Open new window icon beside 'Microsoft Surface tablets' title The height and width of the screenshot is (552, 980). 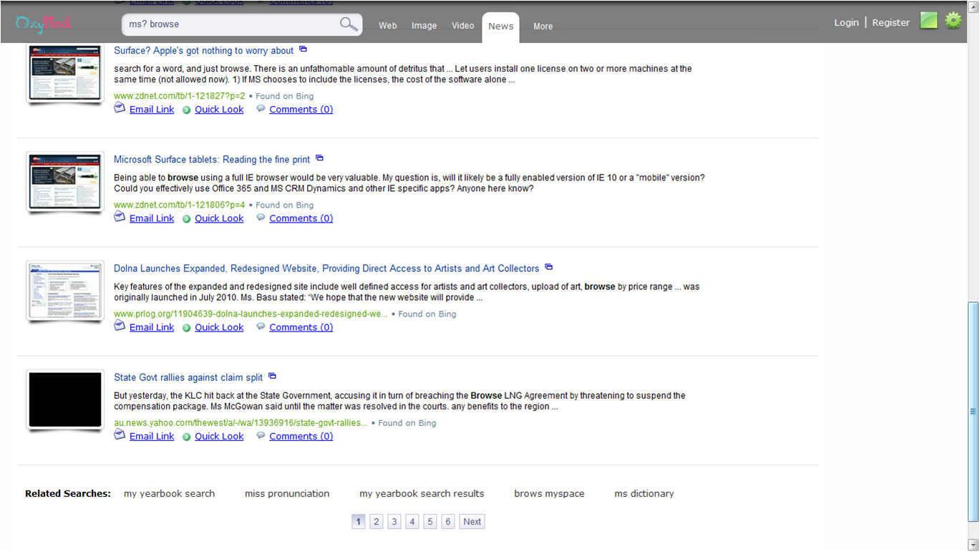(x=319, y=158)
